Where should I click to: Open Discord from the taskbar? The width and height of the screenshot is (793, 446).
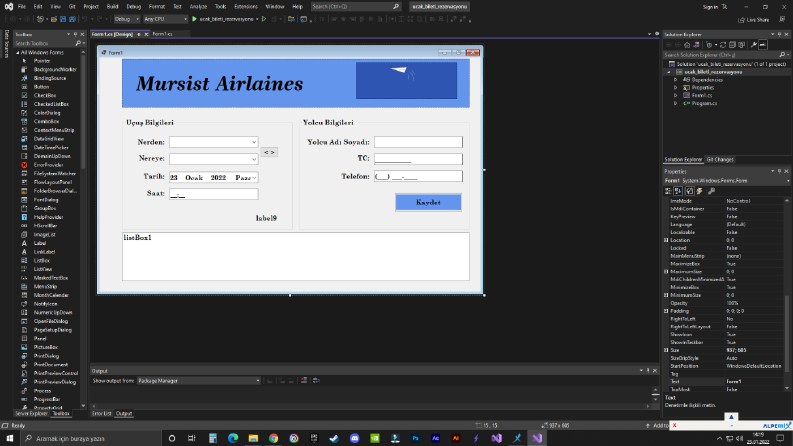355,438
